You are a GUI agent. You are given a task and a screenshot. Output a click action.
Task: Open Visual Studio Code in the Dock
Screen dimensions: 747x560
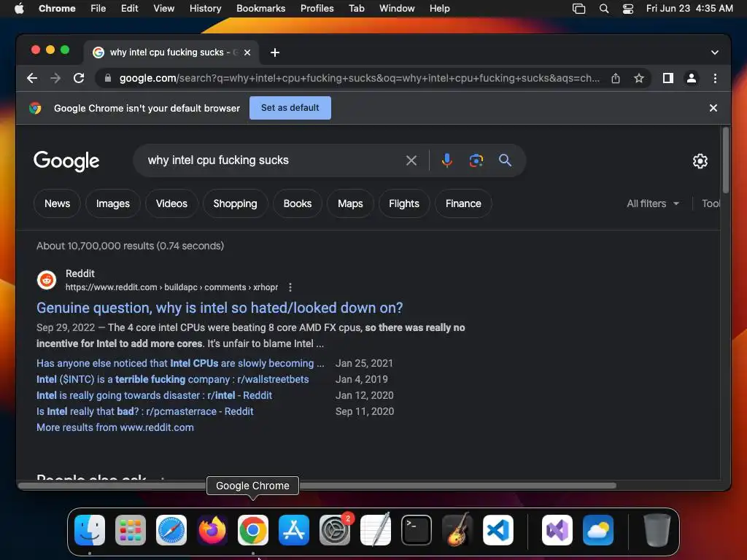(x=498, y=529)
